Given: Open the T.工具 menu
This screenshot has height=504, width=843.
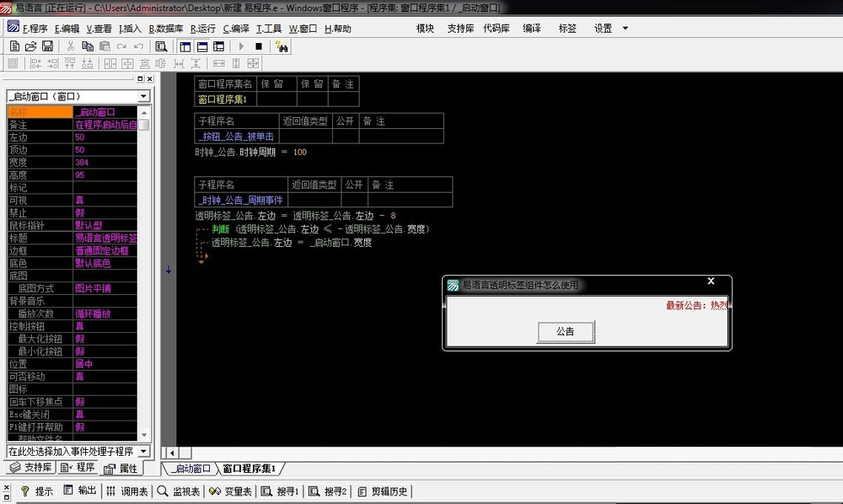Looking at the screenshot, I should tap(269, 29).
